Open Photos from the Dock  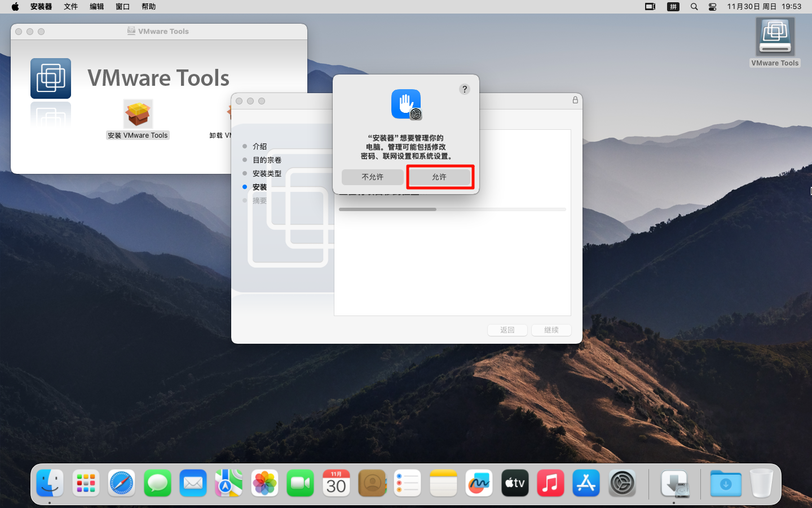(x=264, y=483)
